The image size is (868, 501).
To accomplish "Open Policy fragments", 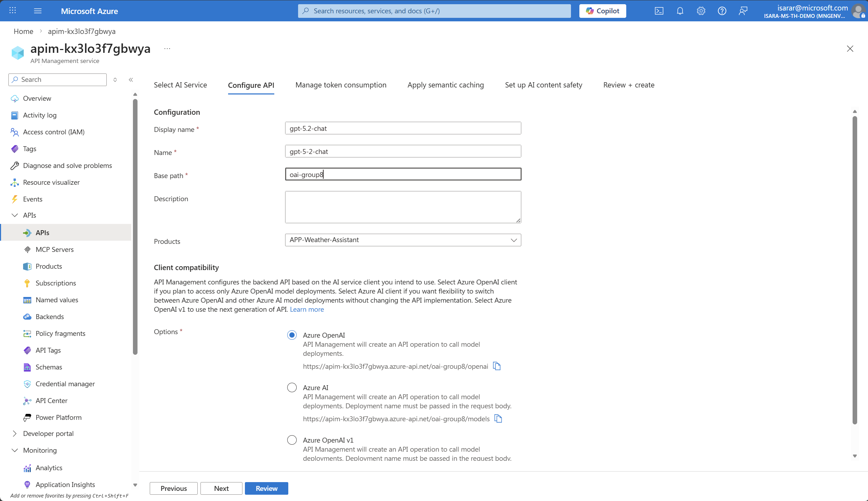I will click(x=61, y=333).
